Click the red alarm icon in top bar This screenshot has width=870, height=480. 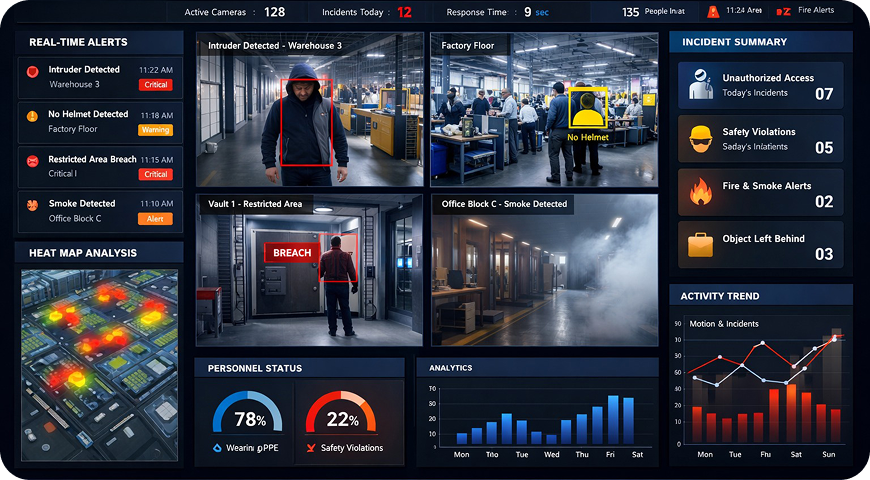[x=712, y=13]
